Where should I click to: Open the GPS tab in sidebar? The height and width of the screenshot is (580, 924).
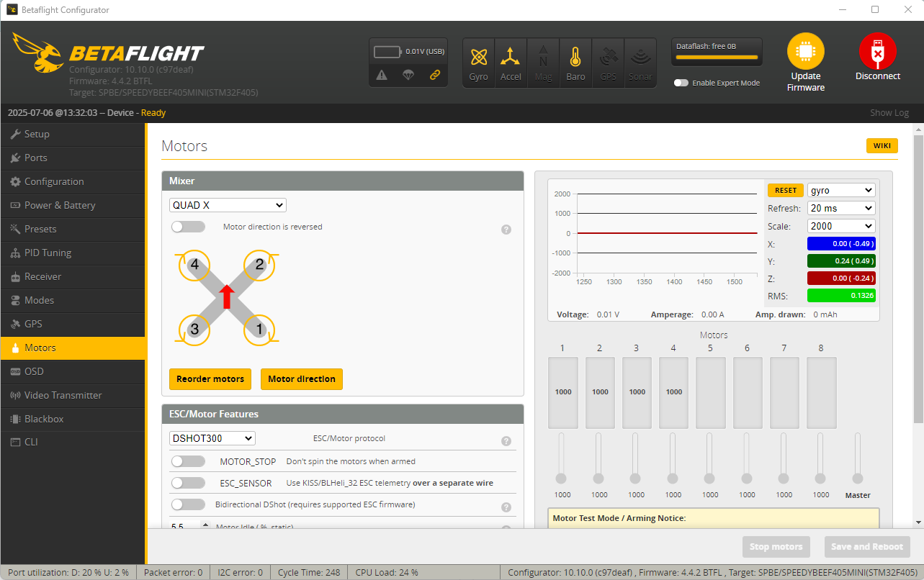[73, 324]
